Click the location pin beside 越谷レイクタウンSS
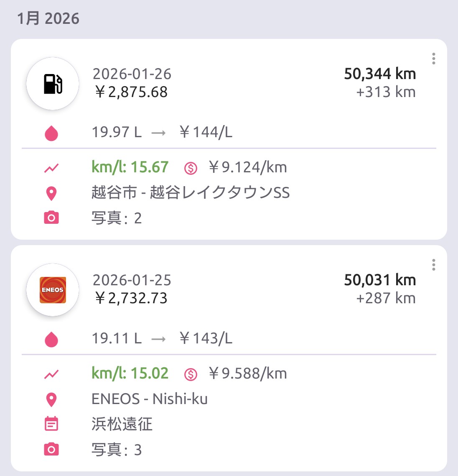This screenshot has height=476, width=458. pos(51,194)
